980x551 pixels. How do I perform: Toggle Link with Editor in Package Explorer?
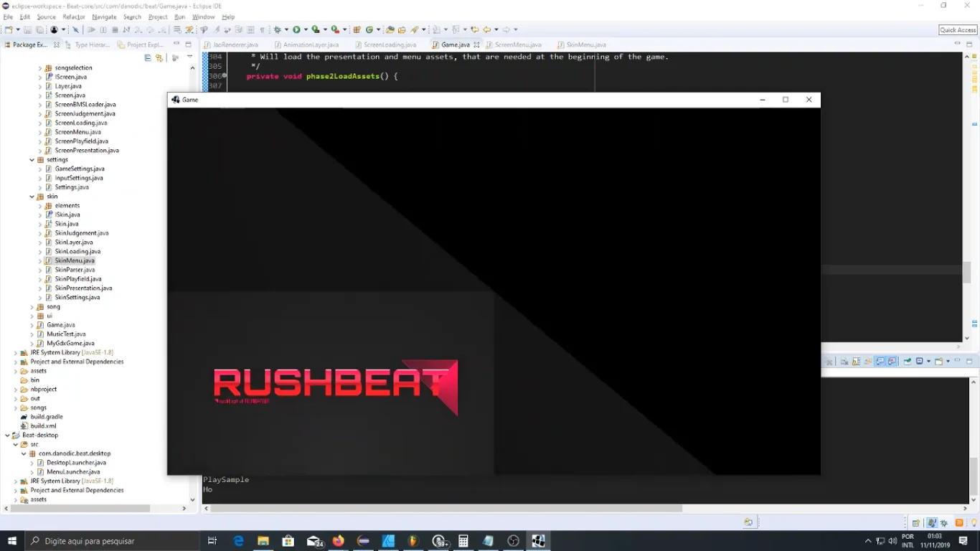159,57
